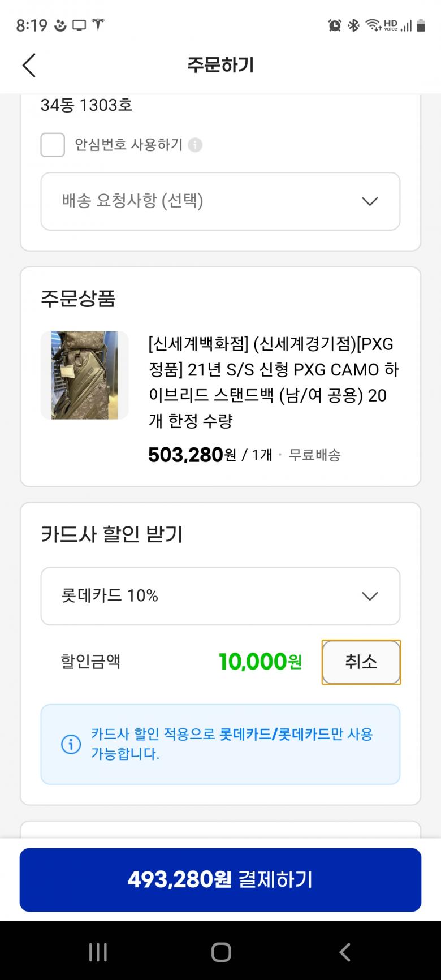Tap the Android recent apps icon

point(98,952)
